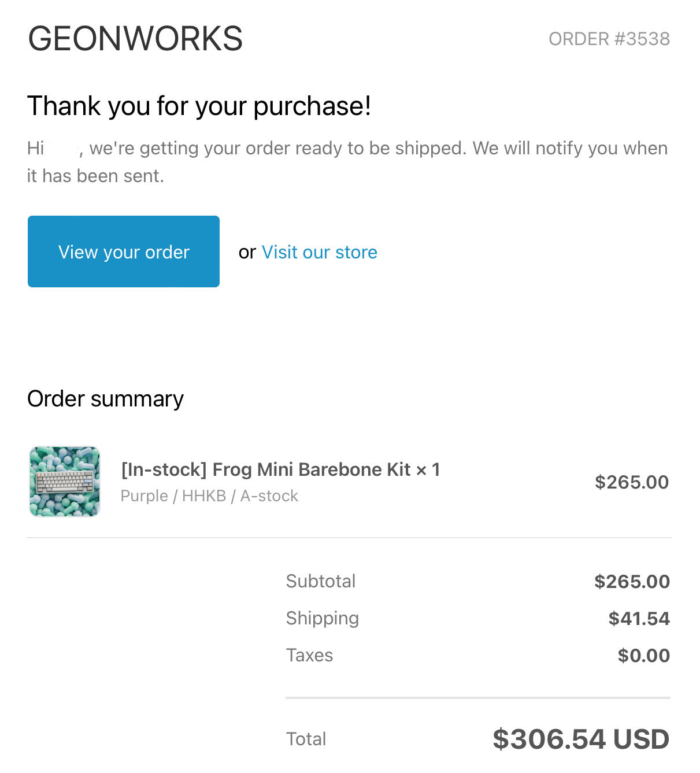Click the Frog Mini Barebone Kit item title
This screenshot has width=700, height=773.
click(280, 469)
